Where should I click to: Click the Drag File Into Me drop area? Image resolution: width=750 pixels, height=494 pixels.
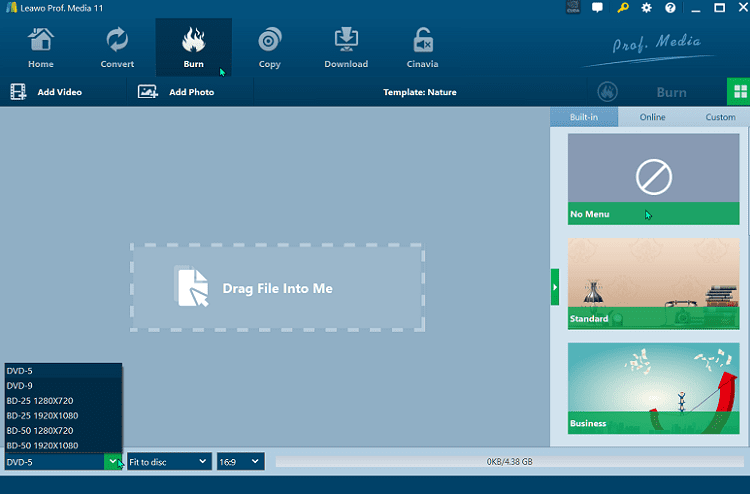pos(277,287)
